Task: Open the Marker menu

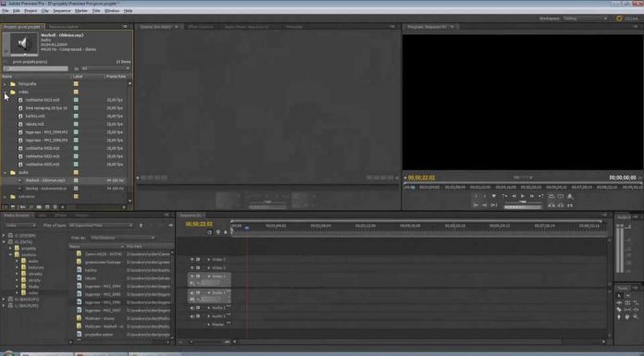Action: pos(80,11)
